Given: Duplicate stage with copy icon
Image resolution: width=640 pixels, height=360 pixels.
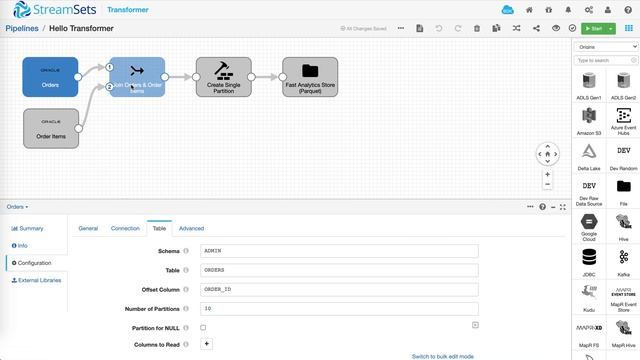Looking at the screenshot, I should [496, 28].
